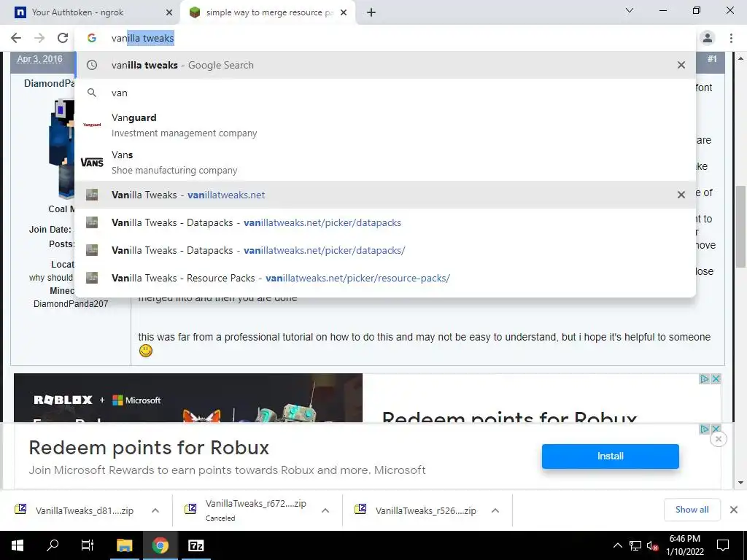This screenshot has height=560, width=747.
Task: Open VanillaTweaks_r526 zip download
Action: click(x=416, y=510)
